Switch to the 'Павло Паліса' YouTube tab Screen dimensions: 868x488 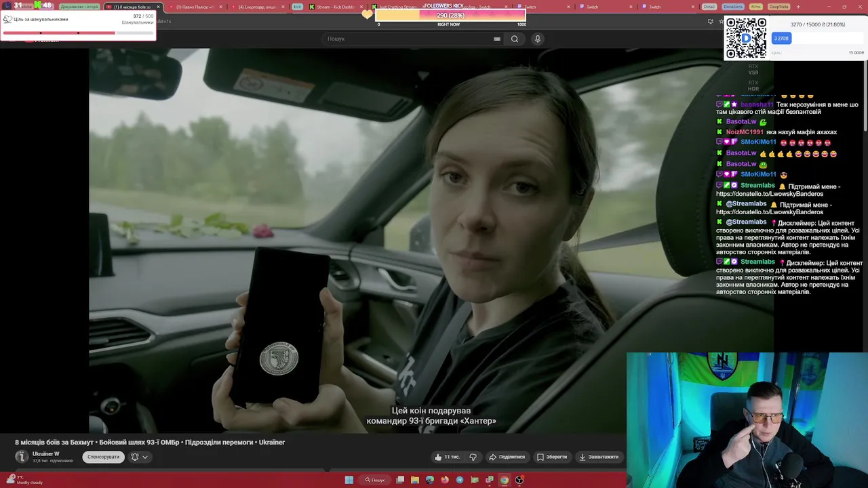point(195,7)
